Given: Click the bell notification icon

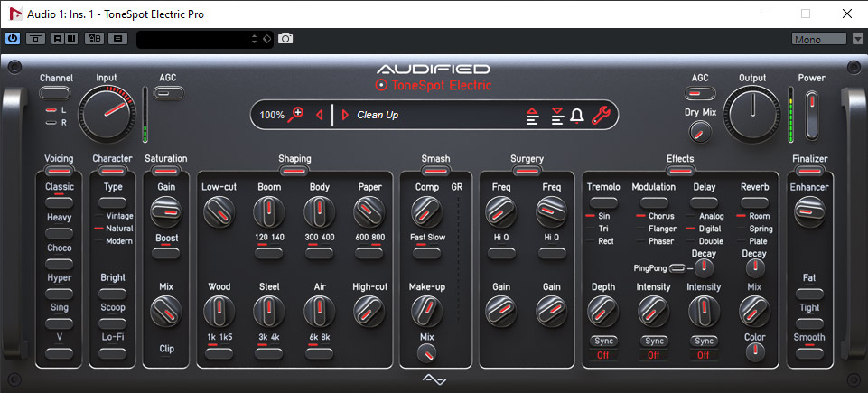Looking at the screenshot, I should tap(576, 115).
